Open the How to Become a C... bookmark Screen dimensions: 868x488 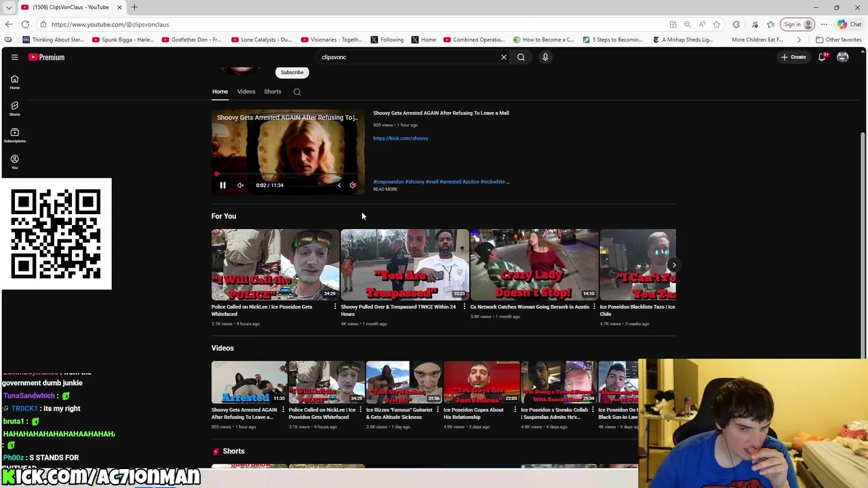543,39
